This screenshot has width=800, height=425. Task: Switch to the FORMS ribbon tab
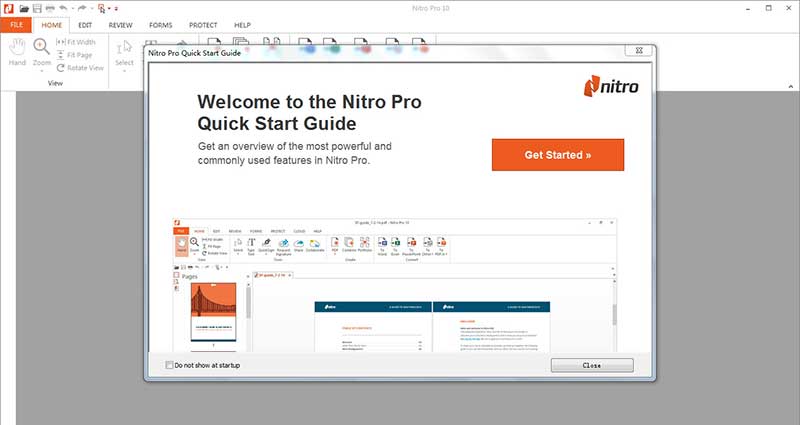[161, 25]
